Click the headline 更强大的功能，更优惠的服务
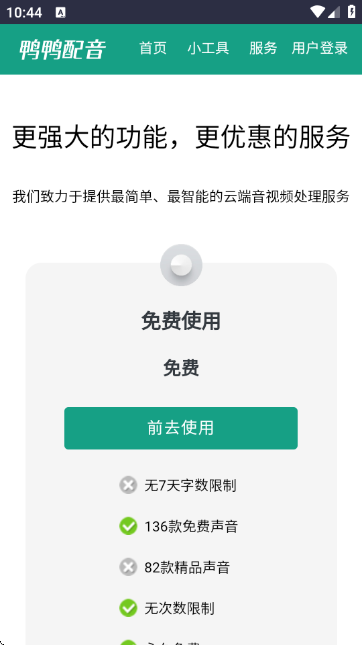Viewport: 362px width, 645px height. point(181,137)
